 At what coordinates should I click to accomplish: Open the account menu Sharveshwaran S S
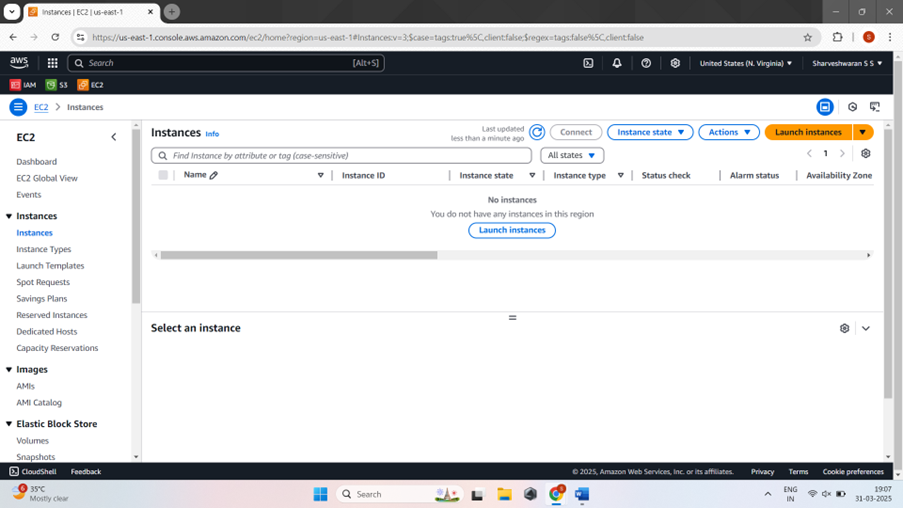(847, 63)
